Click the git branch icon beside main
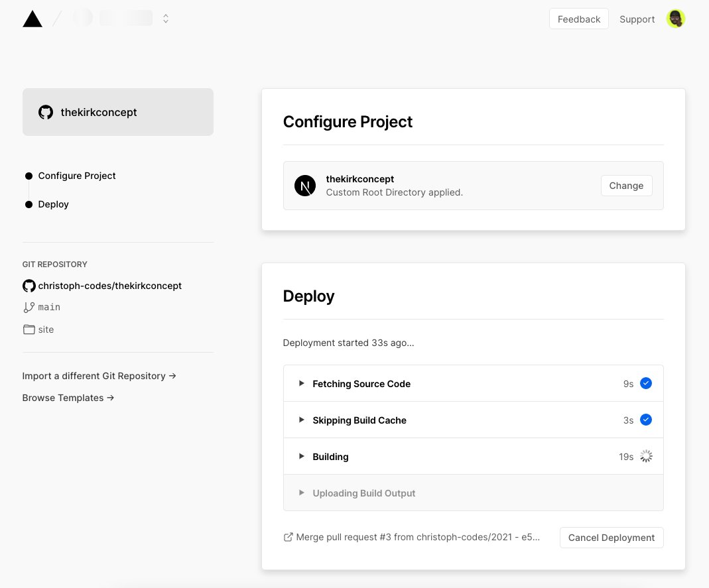 [29, 308]
